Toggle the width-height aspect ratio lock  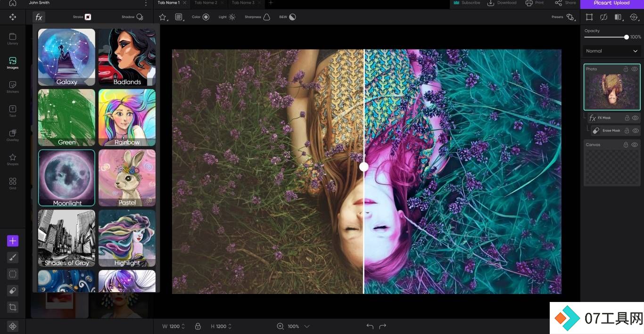198,326
